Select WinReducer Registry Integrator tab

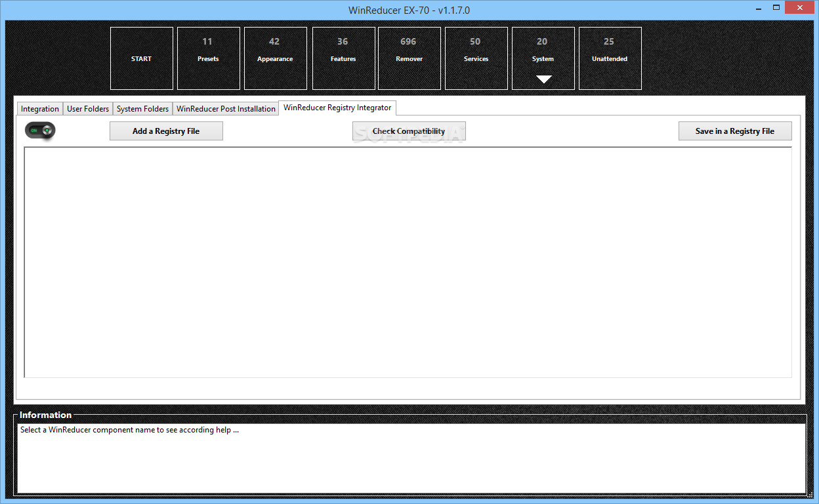(x=337, y=108)
